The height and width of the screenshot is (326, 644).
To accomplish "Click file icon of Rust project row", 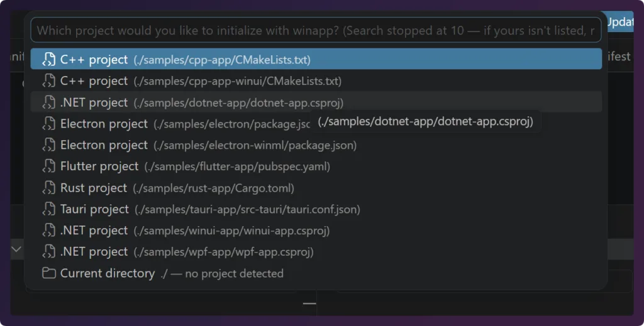I will [49, 187].
